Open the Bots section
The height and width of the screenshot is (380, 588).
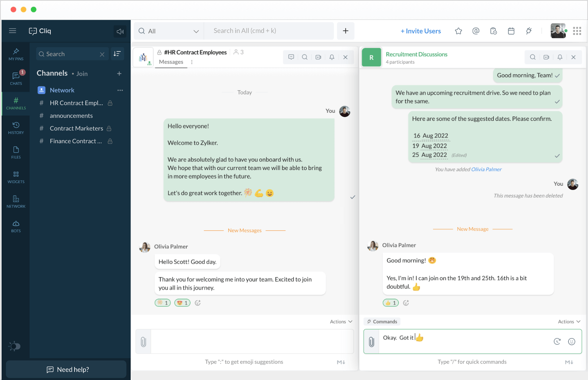pyautogui.click(x=16, y=226)
